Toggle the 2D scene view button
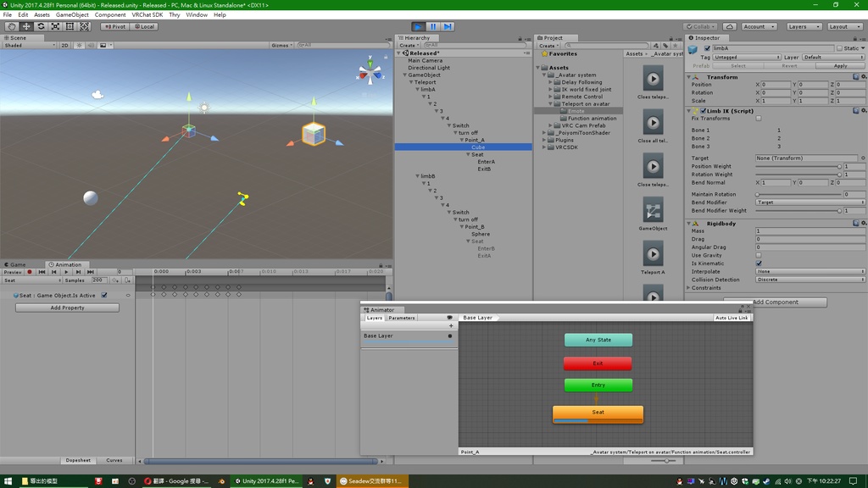Image resolution: width=868 pixels, height=488 pixels. 64,46
